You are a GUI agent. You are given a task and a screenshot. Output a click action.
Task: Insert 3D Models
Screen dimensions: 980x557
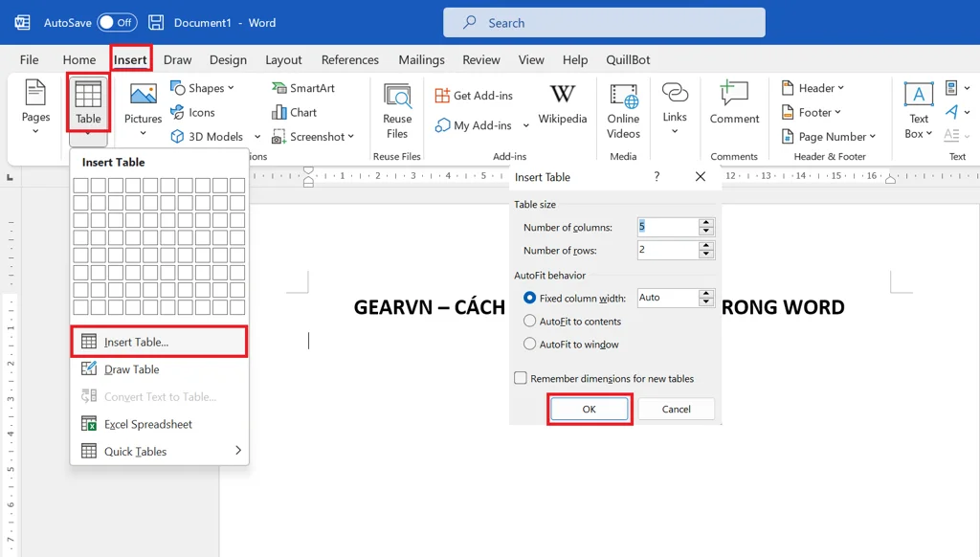(x=208, y=136)
